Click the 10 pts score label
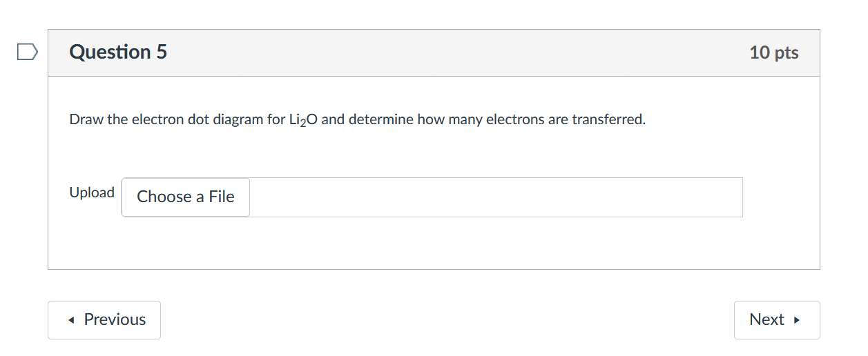 coord(773,53)
